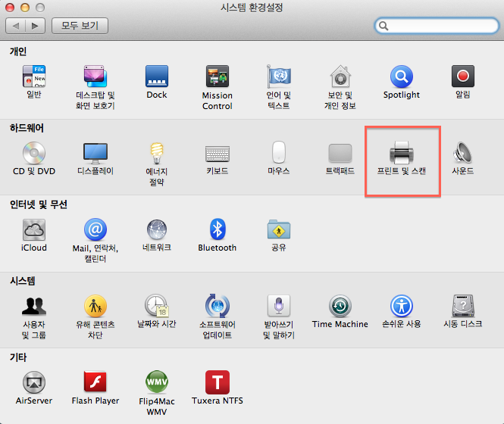Focus the search field in toolbar
504x424 pixels.
click(437, 26)
